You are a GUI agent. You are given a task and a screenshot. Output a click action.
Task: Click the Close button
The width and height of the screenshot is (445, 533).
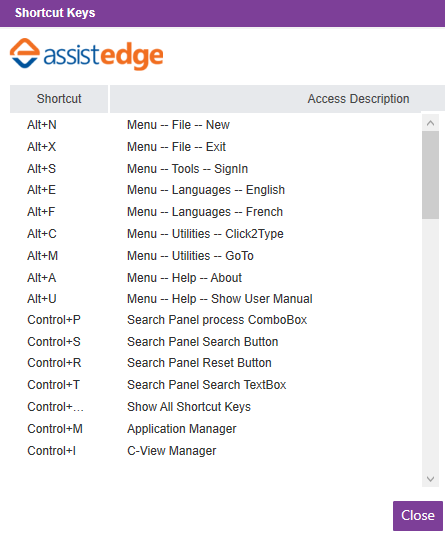pos(418,515)
